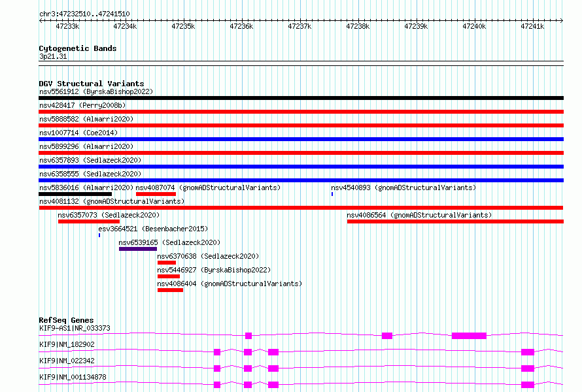Click the large KIF9-AS1 exon block

[469, 336]
